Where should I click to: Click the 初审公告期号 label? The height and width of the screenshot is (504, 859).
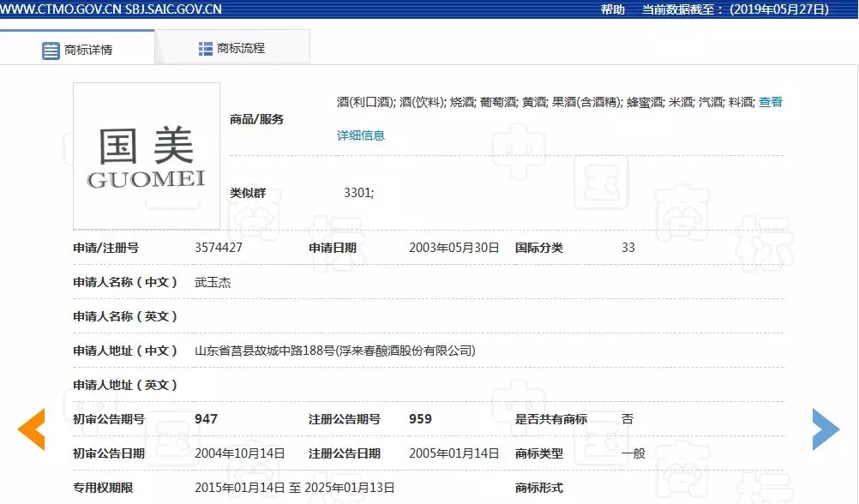(109, 419)
